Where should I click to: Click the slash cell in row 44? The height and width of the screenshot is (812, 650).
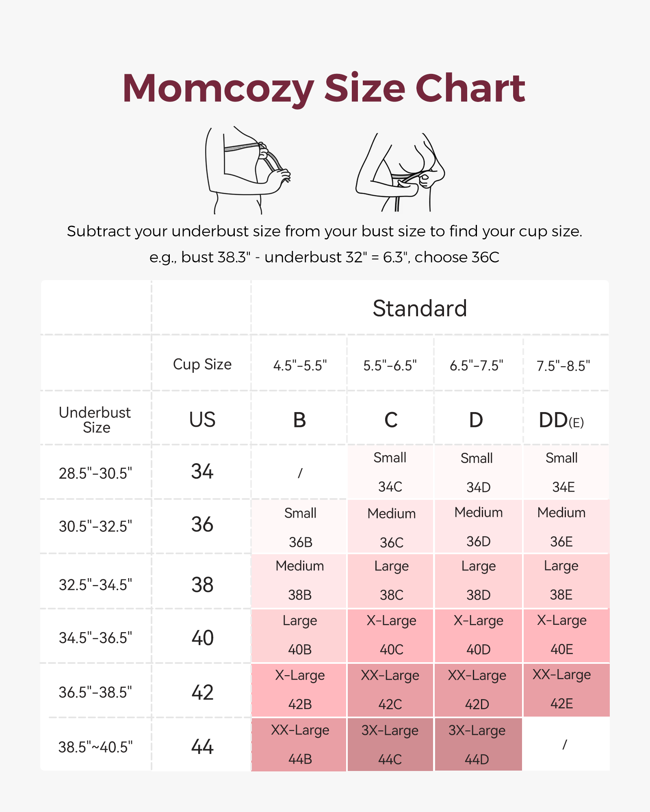tap(565, 745)
